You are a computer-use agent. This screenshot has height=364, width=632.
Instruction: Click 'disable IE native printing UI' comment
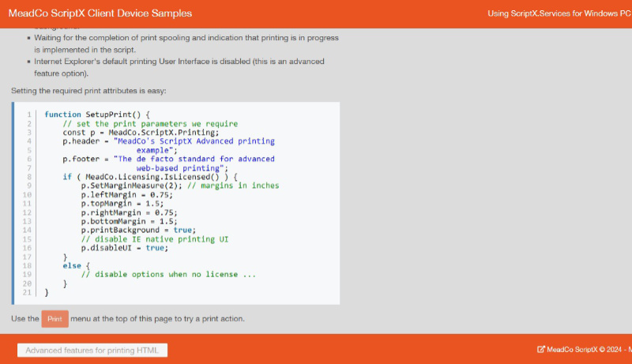155,239
